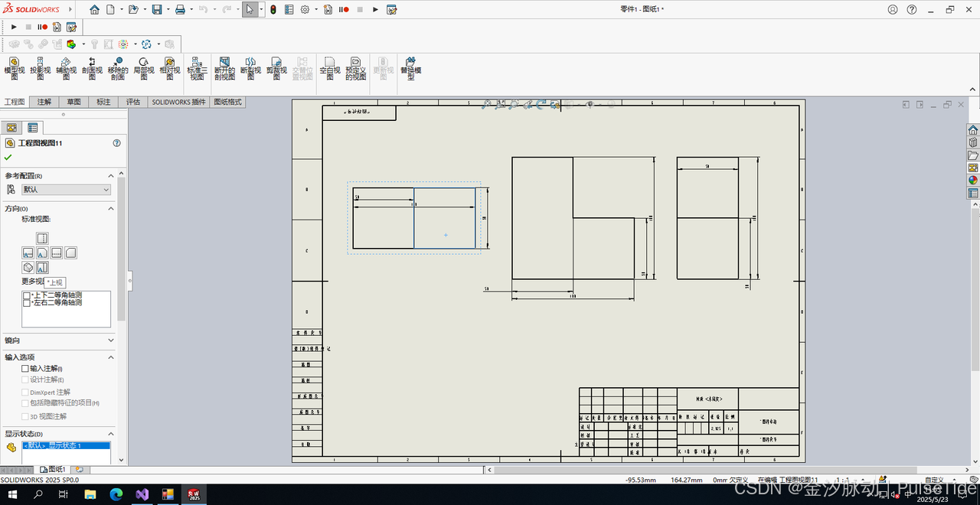Image resolution: width=980 pixels, height=505 pixels.
Task: Open the 默认 configuration dropdown
Action: tap(66, 189)
